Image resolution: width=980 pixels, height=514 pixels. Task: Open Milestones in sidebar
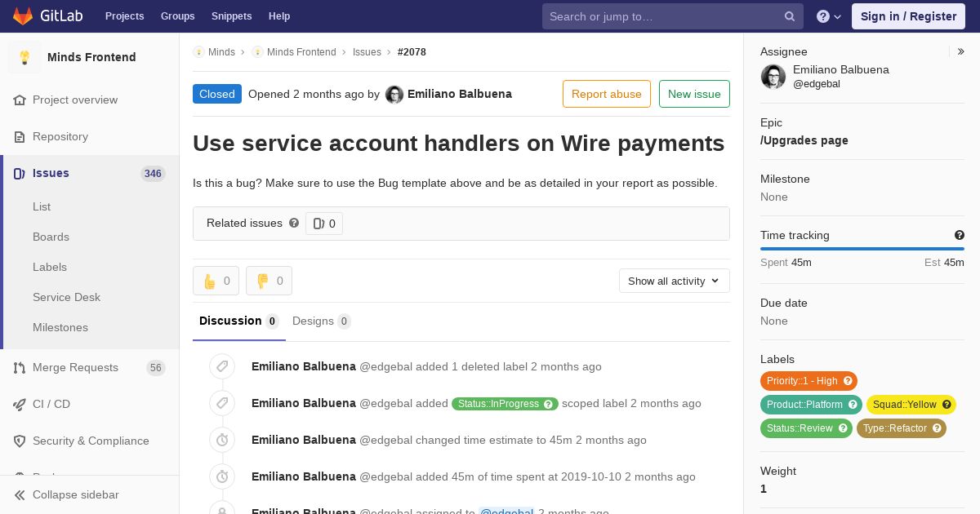pos(60,327)
